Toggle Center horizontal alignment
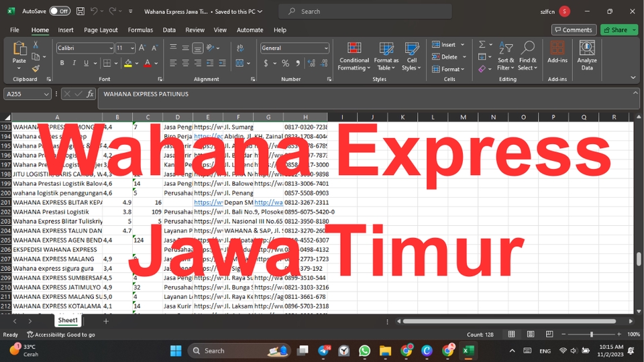 (186, 63)
